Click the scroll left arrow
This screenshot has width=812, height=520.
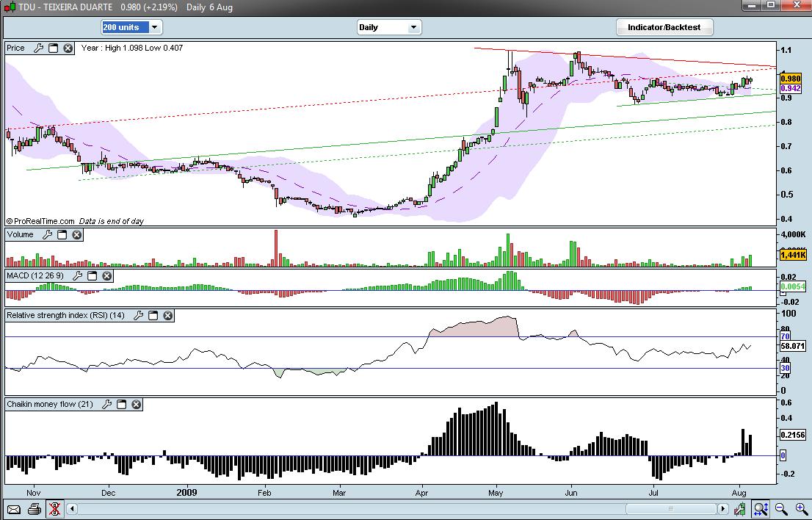(x=73, y=509)
